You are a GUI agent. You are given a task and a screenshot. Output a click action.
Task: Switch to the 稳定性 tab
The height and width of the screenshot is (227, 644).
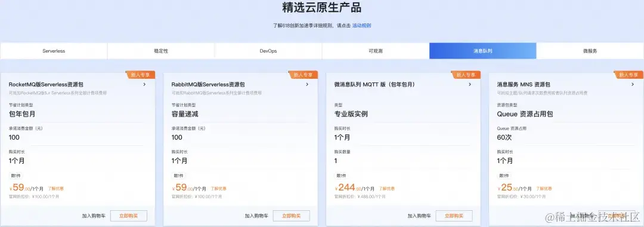click(161, 51)
